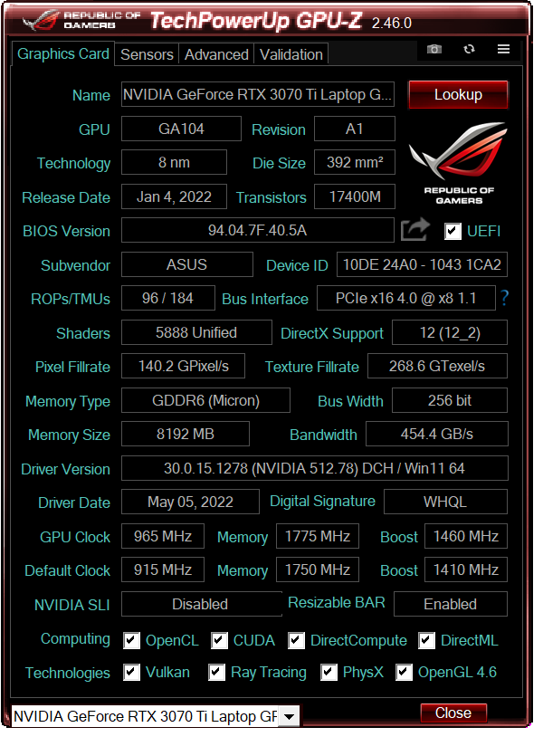Click the Default Clock value 915 MHz

coord(163,569)
